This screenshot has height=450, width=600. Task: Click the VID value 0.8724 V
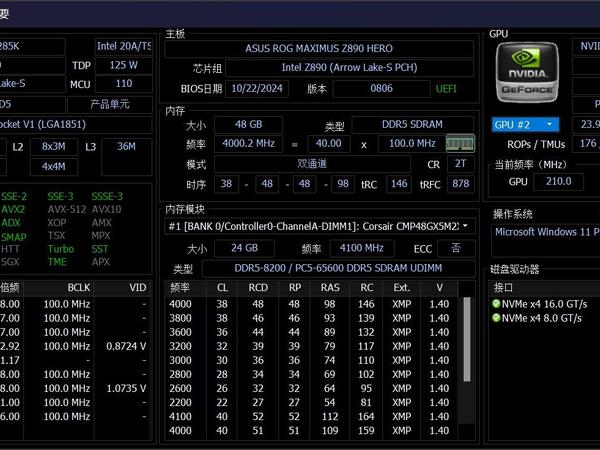(x=126, y=346)
